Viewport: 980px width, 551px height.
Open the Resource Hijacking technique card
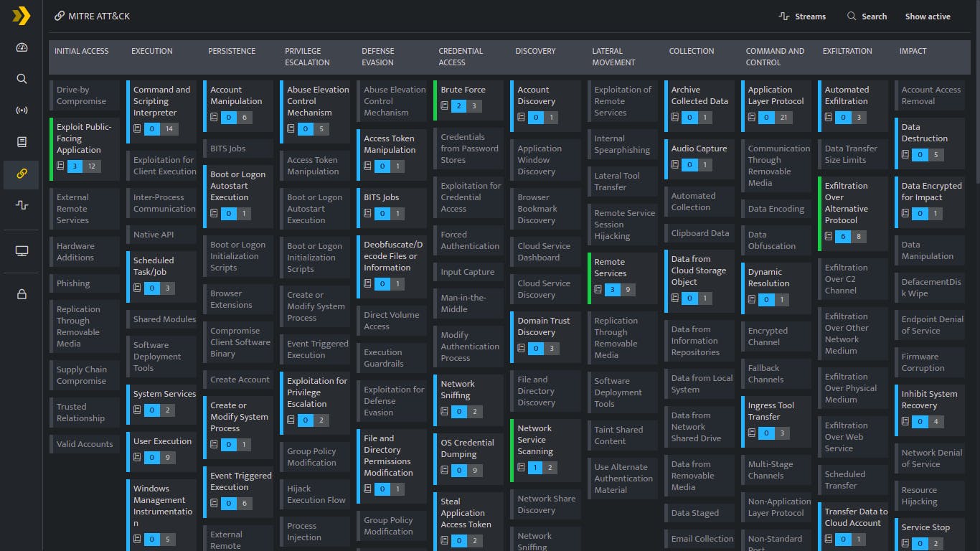930,496
